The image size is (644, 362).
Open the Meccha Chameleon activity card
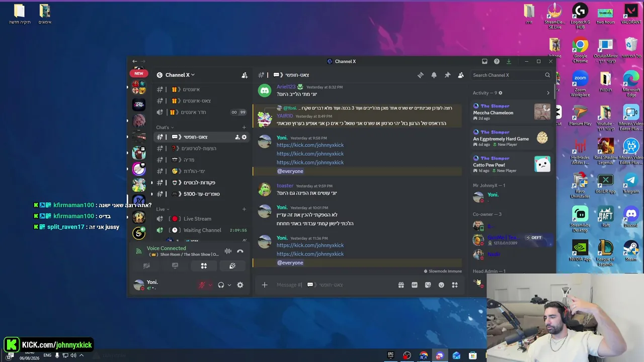511,112
